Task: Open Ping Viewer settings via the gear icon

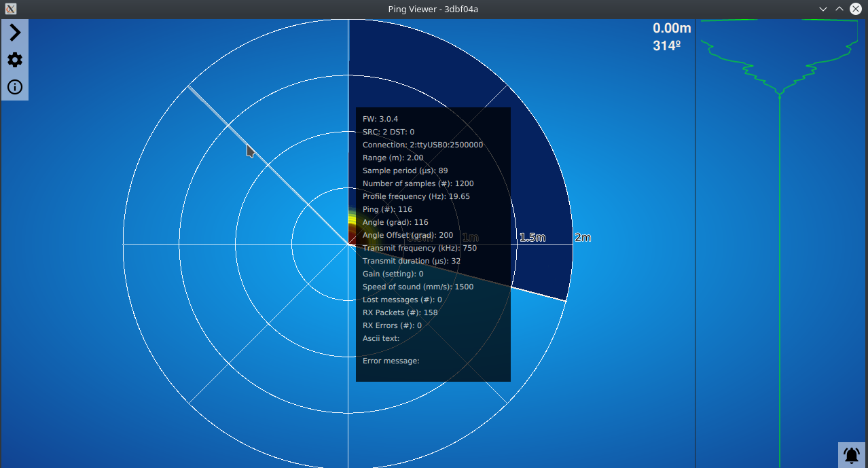Action: pos(14,60)
